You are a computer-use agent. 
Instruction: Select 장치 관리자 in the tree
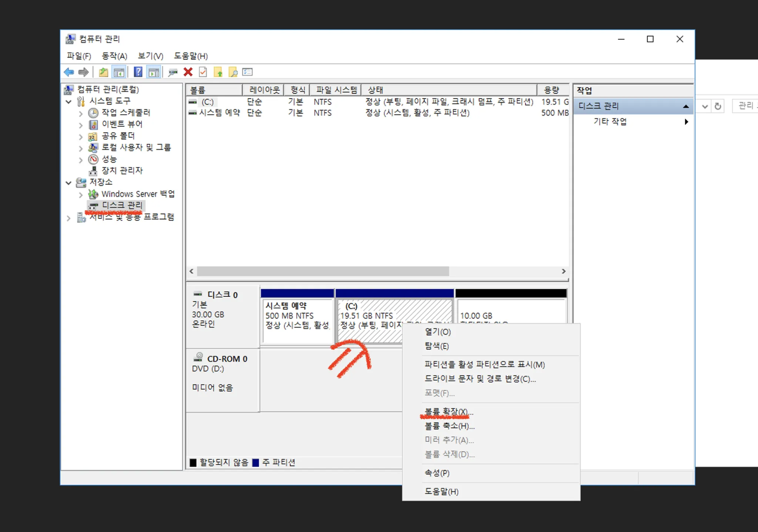point(122,171)
